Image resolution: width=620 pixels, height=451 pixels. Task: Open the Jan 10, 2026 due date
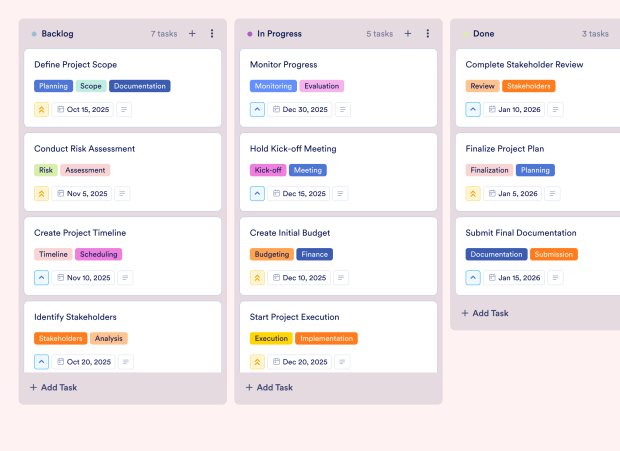pyautogui.click(x=514, y=109)
